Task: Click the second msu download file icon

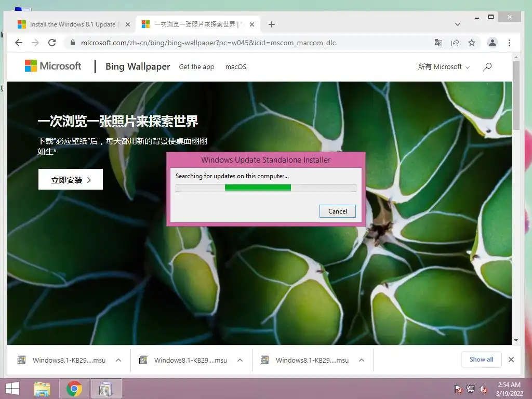Action: [x=143, y=360]
